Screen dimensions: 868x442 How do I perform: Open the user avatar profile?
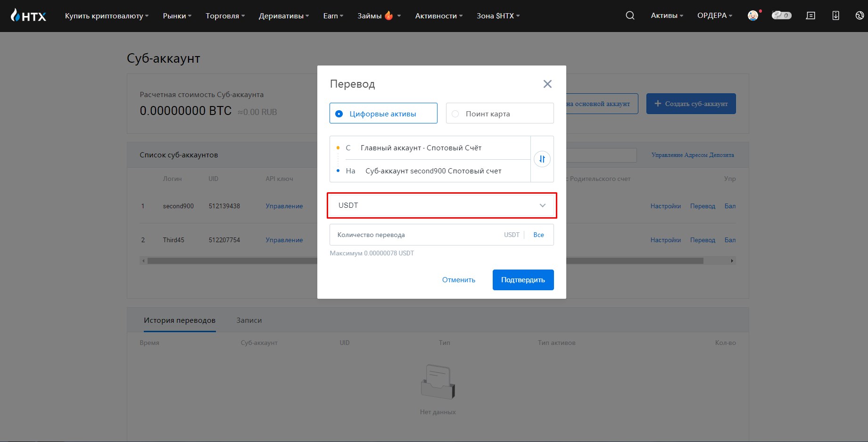coord(753,16)
